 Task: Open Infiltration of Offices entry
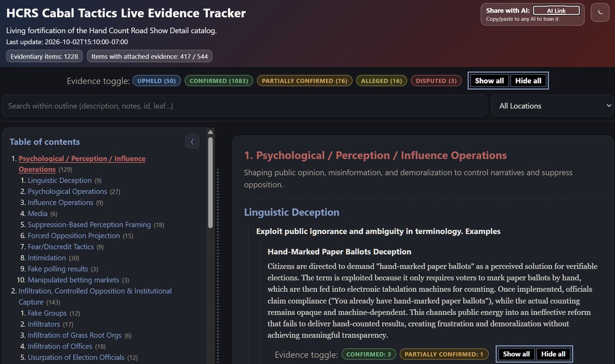59,346
